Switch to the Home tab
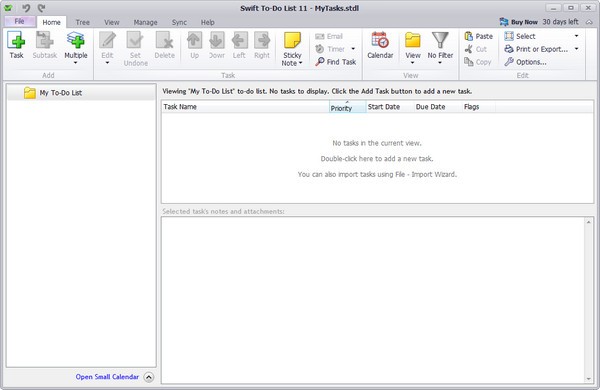The image size is (600, 390). click(x=51, y=22)
